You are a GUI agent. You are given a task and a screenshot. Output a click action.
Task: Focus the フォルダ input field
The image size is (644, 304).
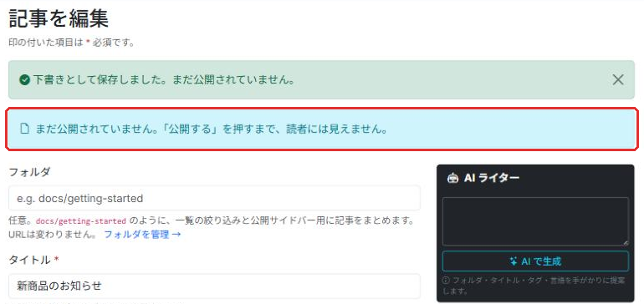[x=214, y=198]
